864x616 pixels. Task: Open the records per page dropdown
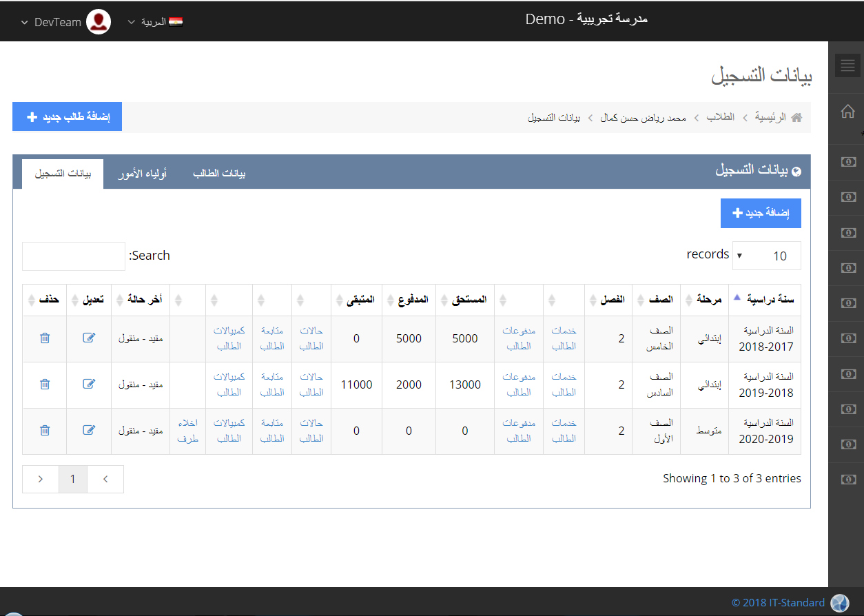(x=766, y=256)
